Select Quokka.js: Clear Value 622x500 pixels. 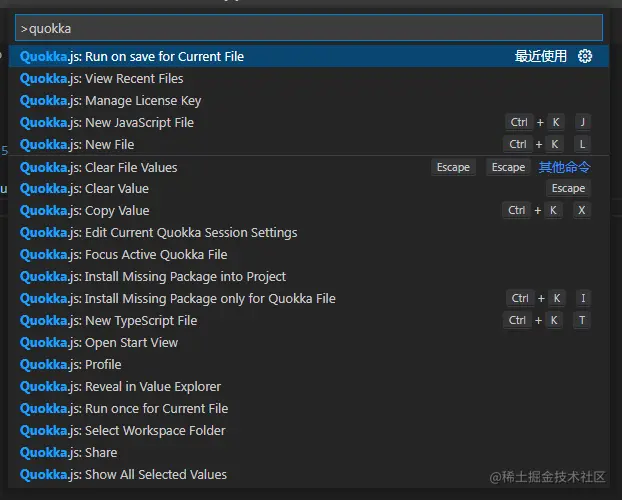pyautogui.click(x=309, y=188)
